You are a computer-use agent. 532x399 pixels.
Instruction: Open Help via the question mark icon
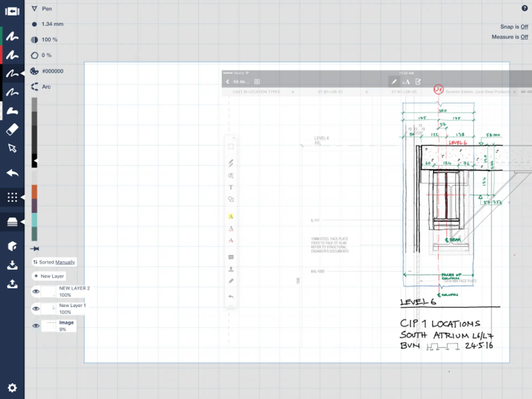coord(524,8)
